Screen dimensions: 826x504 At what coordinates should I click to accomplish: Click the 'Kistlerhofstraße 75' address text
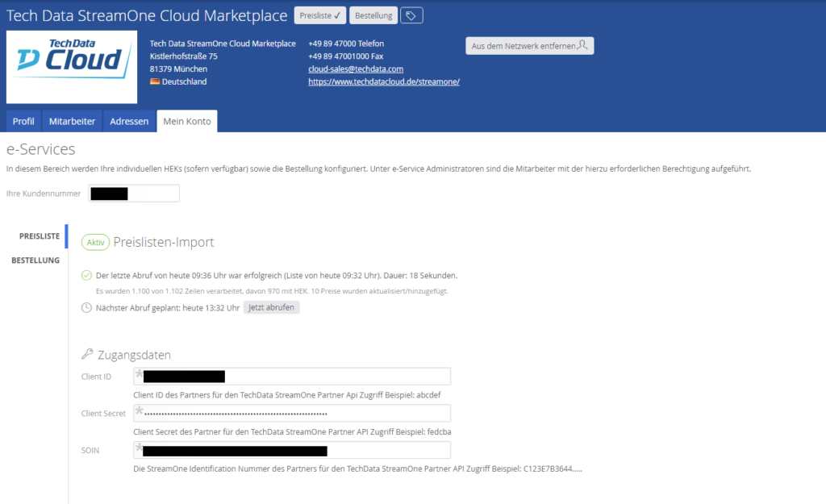[183, 56]
